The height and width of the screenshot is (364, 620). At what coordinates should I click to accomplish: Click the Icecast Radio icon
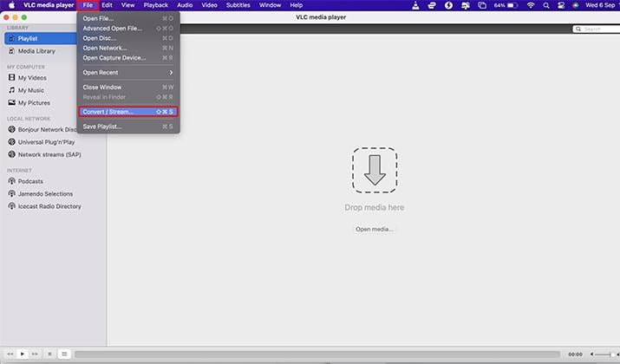[x=11, y=206]
